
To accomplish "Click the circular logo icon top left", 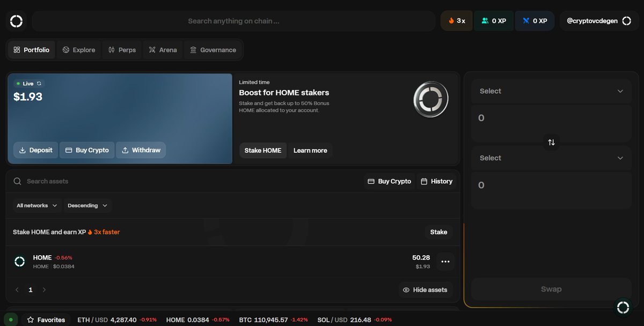I will pyautogui.click(x=16, y=20).
